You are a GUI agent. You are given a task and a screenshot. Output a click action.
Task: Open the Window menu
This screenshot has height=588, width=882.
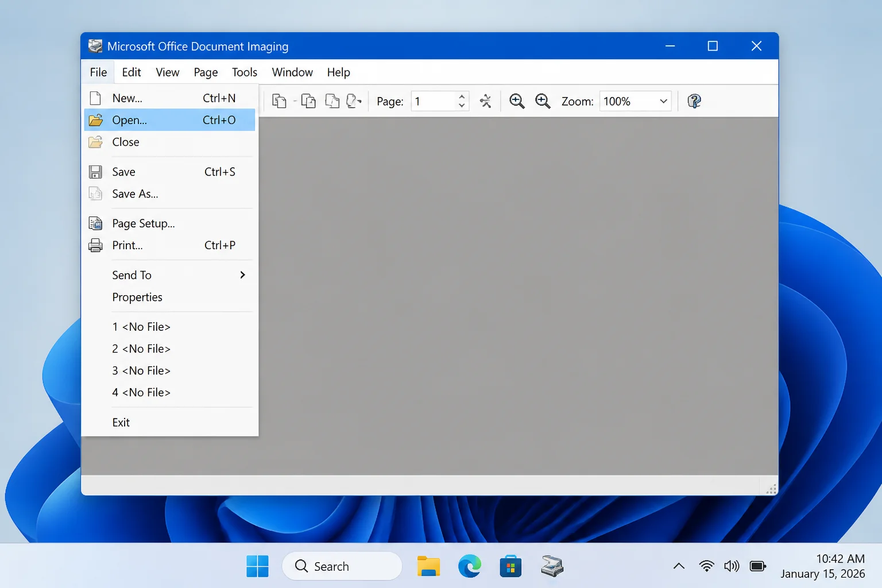coord(292,72)
